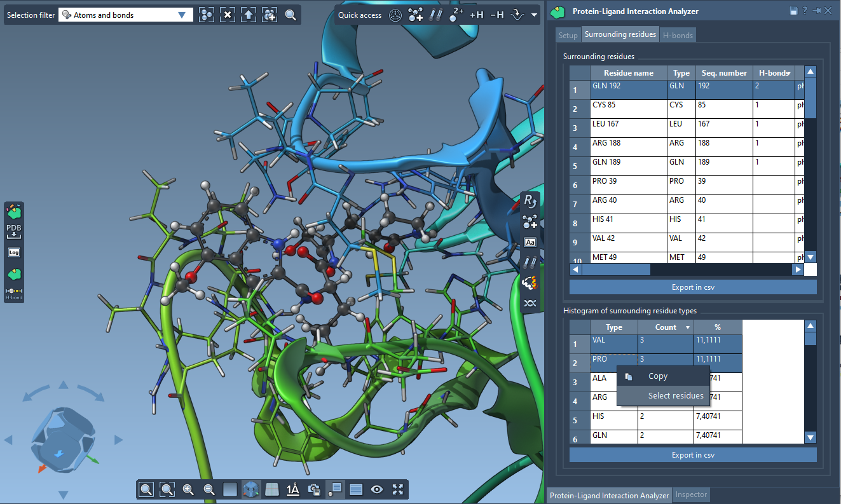This screenshot has width=841, height=504.
Task: Click the zoom in magnifier icon
Action: (188, 489)
